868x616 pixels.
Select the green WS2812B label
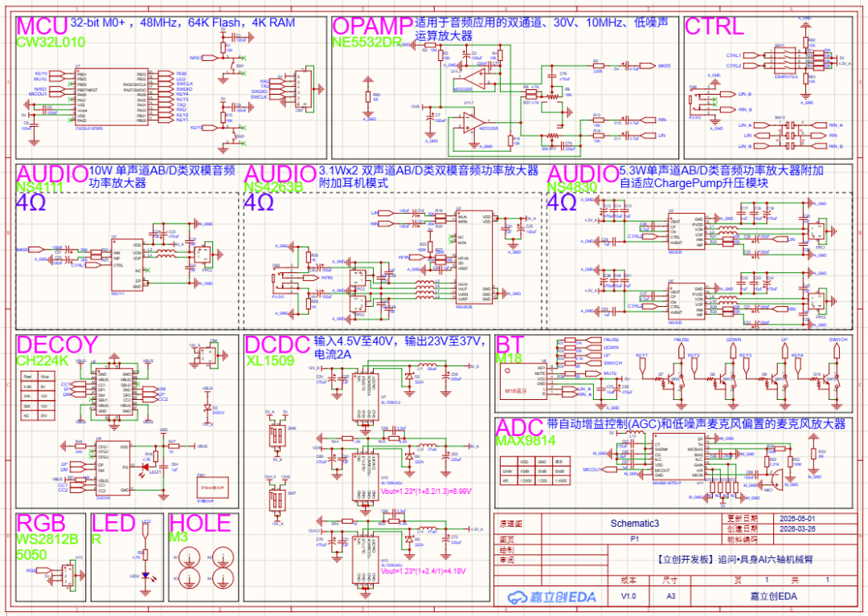[x=47, y=539]
